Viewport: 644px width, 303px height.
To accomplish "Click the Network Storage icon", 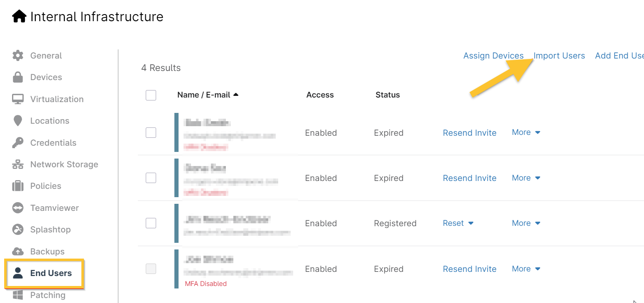I will (x=18, y=164).
